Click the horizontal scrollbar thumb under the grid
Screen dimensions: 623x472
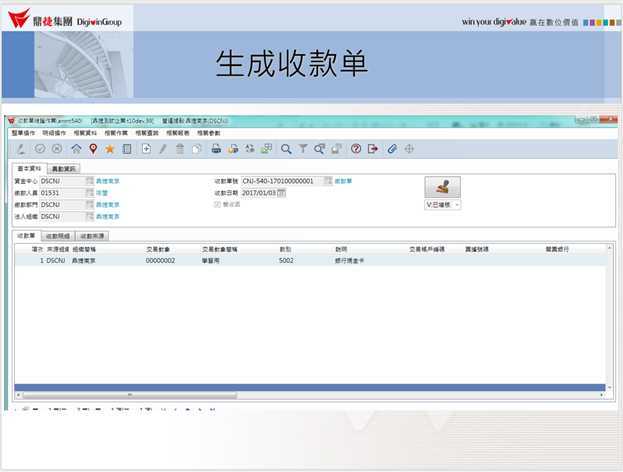pos(130,395)
